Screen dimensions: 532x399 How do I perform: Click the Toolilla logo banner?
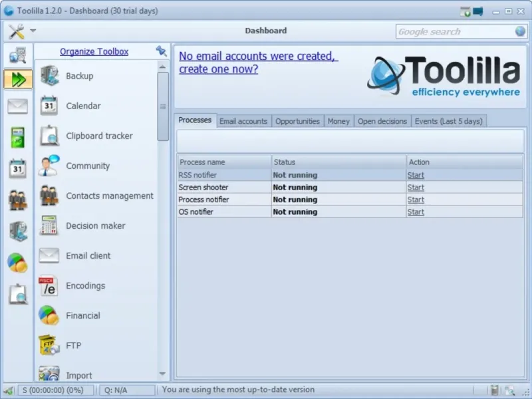point(444,76)
